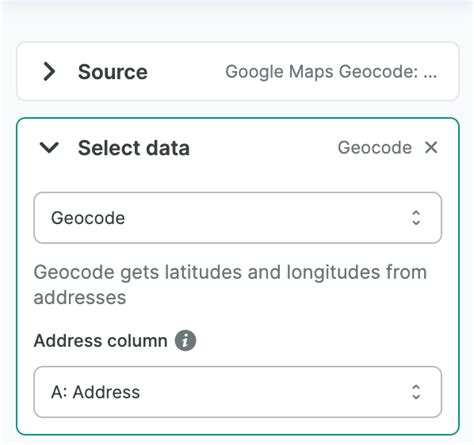Click the word "latitudes" in description
Image resolution: width=474 pixels, height=445 pixels.
pyautogui.click(x=203, y=272)
